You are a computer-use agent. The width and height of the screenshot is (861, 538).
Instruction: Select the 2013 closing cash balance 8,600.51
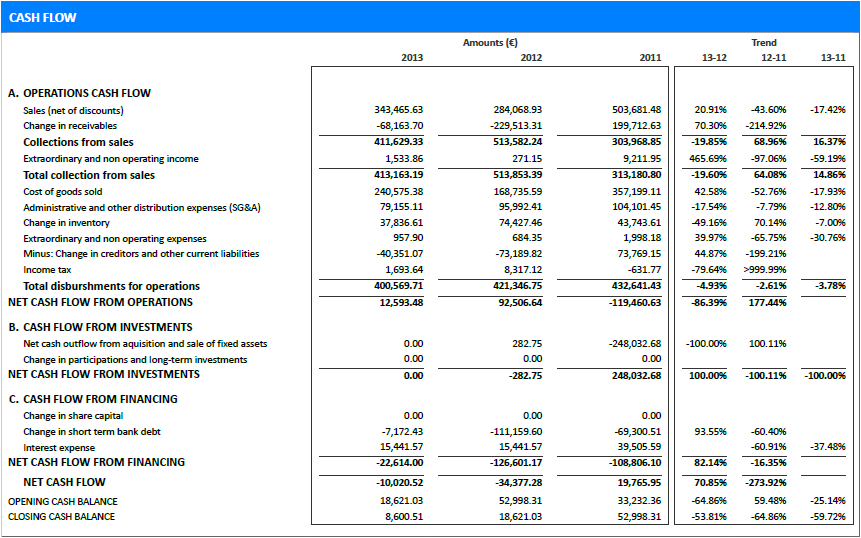tap(401, 517)
